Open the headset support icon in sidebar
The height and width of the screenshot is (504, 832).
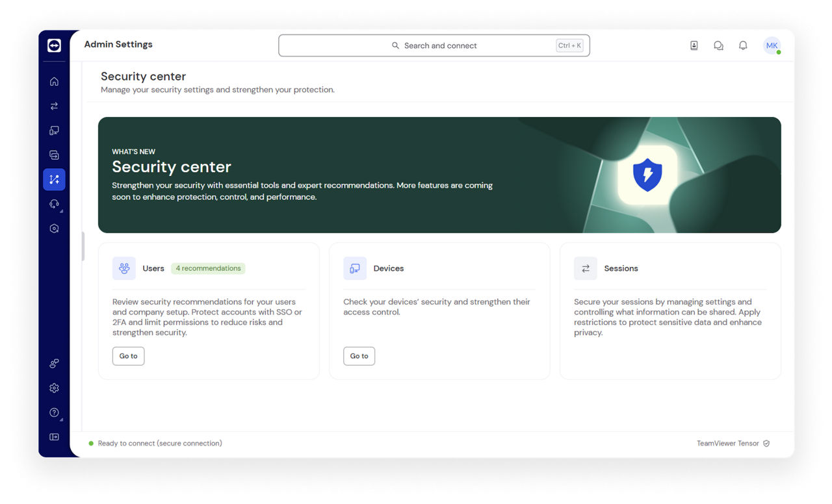click(x=54, y=204)
